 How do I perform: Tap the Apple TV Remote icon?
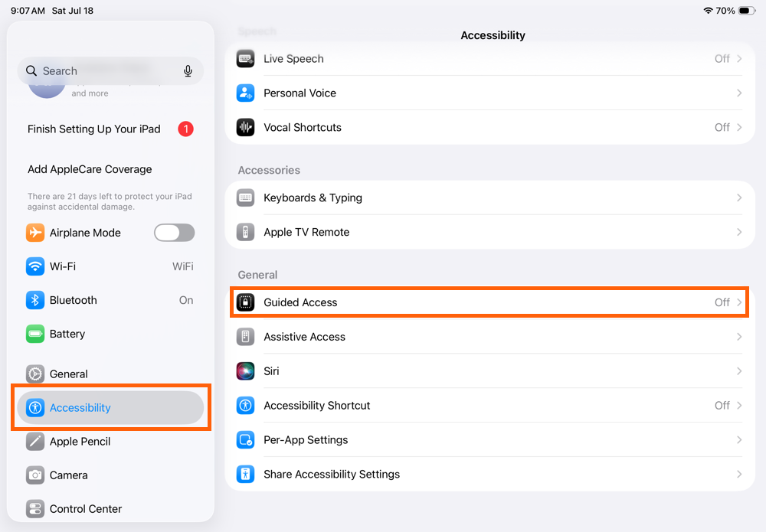click(x=245, y=232)
